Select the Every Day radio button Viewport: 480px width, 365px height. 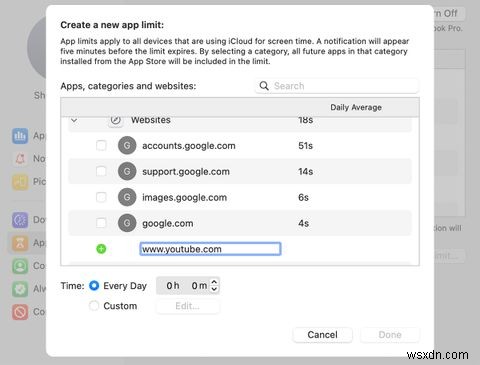tap(94, 286)
